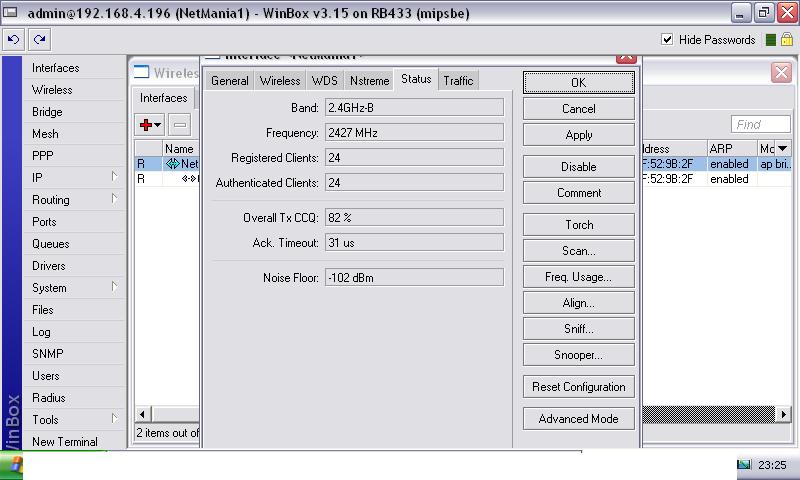Open Radius in the sidebar
Image resolution: width=800 pixels, height=480 pixels.
tap(48, 398)
